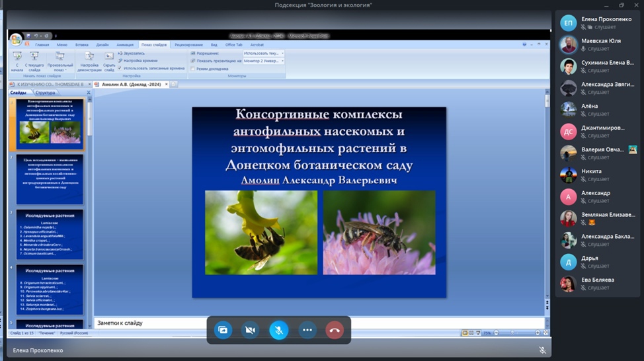Screen dimensions: 644x361
Task: Start show 'С текущего слайда'
Action: 34,61
